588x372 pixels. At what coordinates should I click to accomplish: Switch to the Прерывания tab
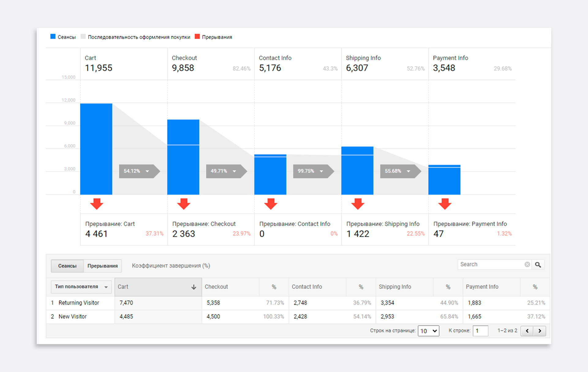point(102,266)
